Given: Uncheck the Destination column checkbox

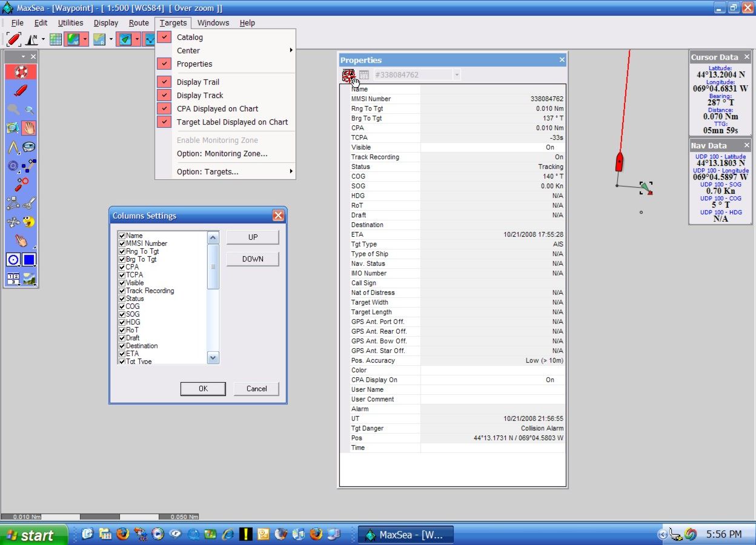Looking at the screenshot, I should click(x=122, y=346).
